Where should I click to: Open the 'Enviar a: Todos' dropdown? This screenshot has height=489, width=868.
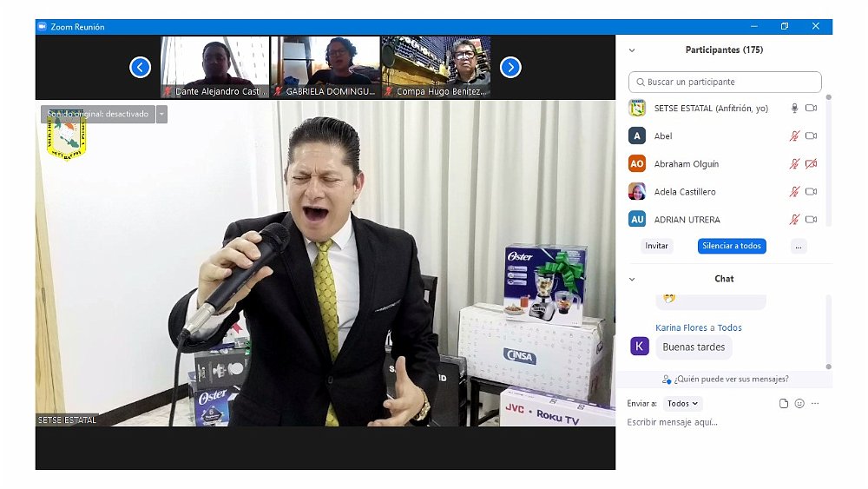pos(682,404)
